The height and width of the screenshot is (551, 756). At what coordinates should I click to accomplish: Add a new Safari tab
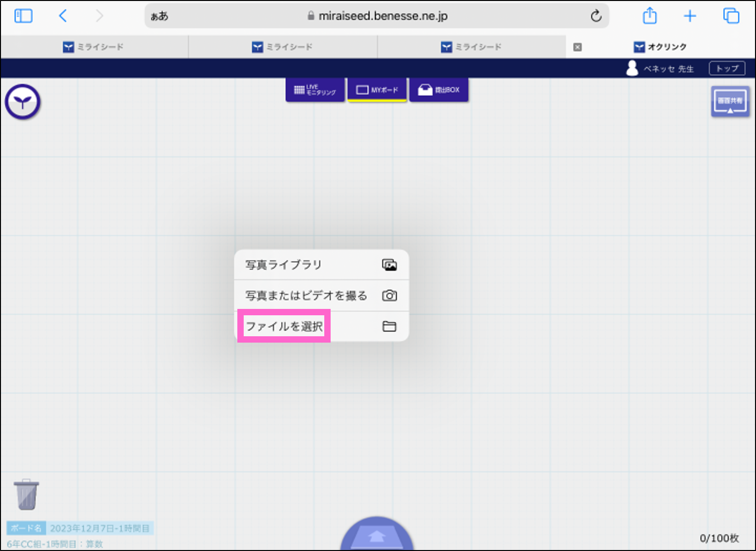click(690, 16)
